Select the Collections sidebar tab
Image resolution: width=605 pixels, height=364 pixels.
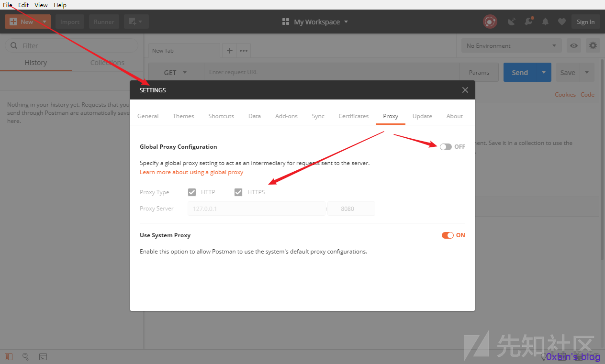click(x=107, y=63)
